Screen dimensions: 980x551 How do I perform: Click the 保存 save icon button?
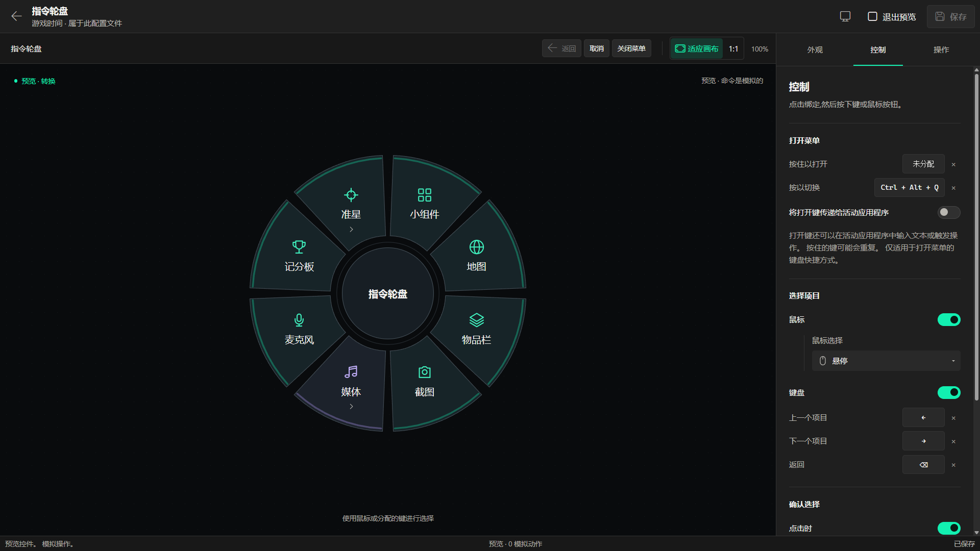pos(950,17)
